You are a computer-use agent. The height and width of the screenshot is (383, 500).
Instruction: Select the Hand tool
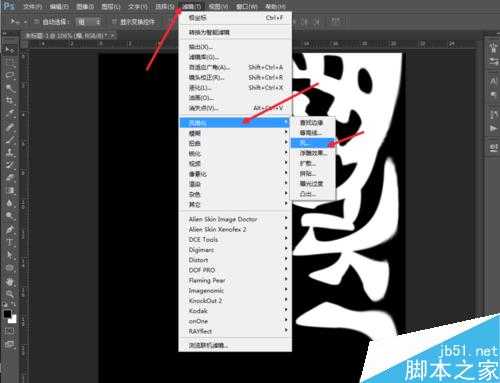click(10, 282)
